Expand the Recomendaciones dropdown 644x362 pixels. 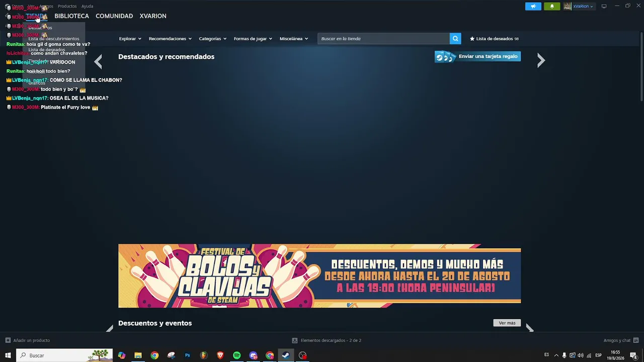point(170,39)
